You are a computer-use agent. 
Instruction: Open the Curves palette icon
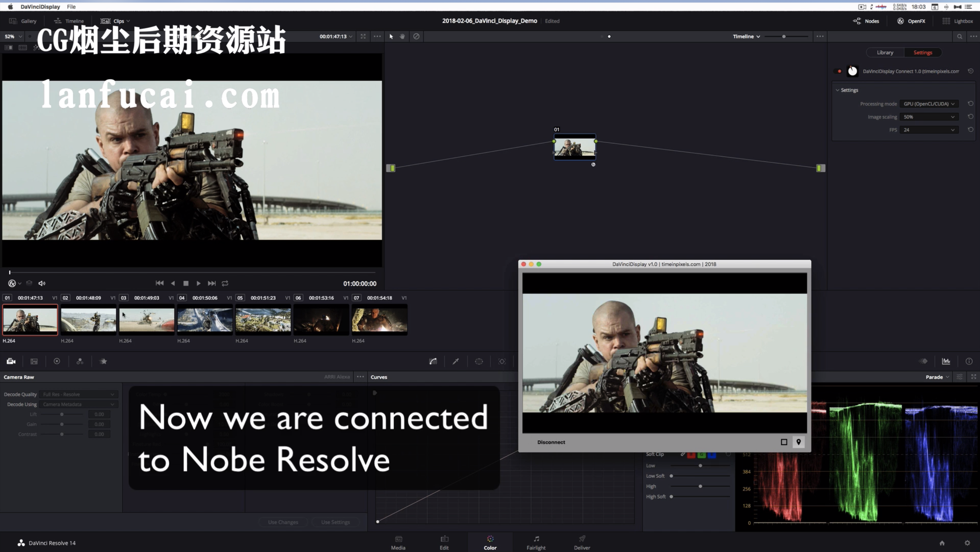pos(433,361)
